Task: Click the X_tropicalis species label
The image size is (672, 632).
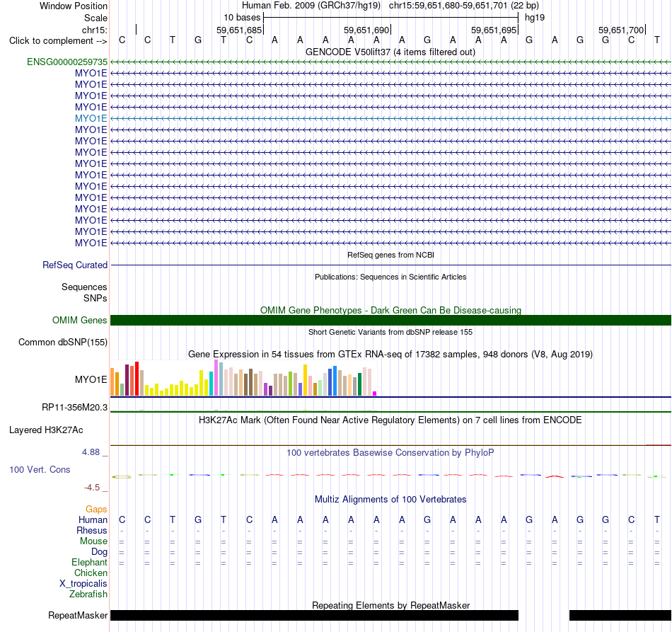Action: (x=83, y=584)
